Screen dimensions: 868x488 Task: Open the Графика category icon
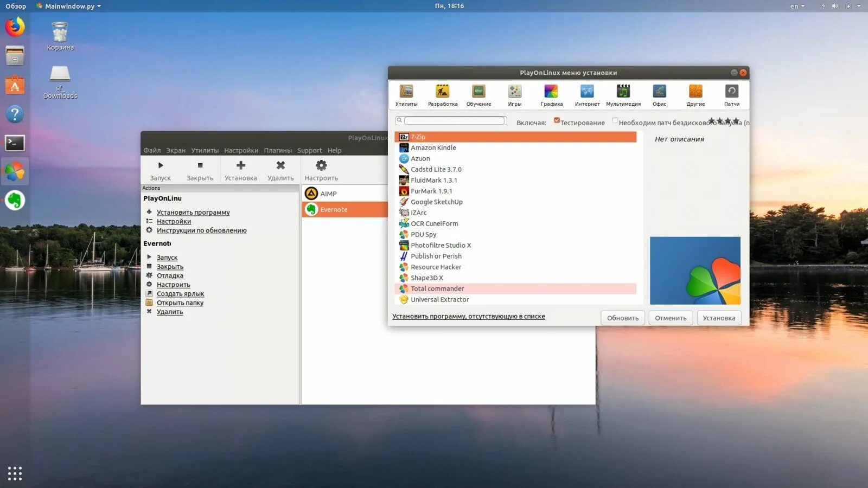(x=551, y=91)
